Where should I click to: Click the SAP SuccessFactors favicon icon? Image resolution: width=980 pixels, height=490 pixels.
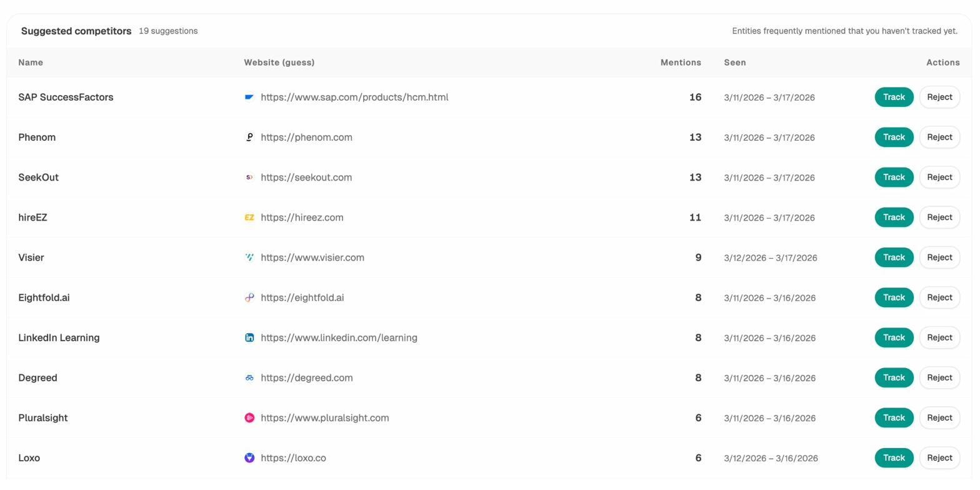(x=249, y=97)
